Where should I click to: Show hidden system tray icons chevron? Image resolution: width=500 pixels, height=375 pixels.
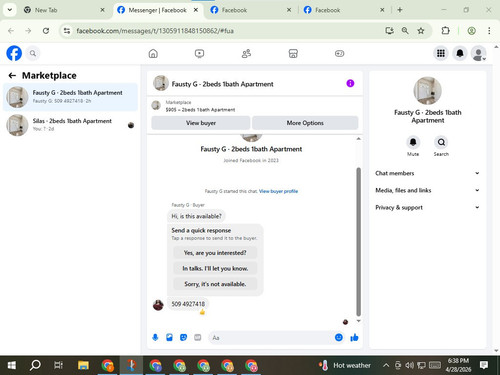click(x=386, y=365)
